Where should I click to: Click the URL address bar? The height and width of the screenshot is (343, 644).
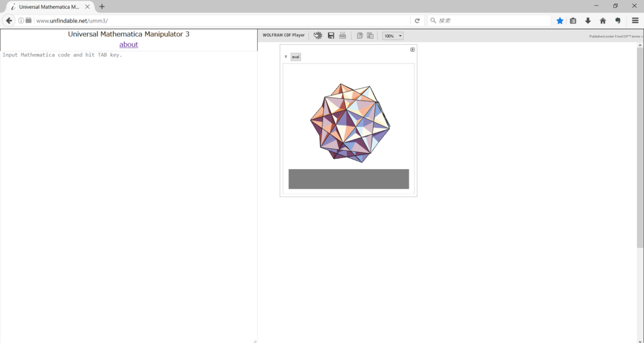(x=222, y=21)
